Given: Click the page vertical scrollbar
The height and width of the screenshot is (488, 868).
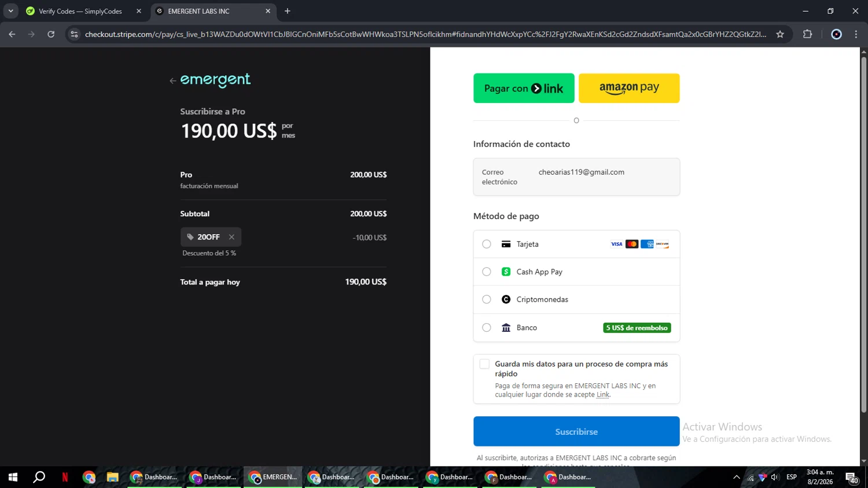Looking at the screenshot, I should (x=864, y=234).
